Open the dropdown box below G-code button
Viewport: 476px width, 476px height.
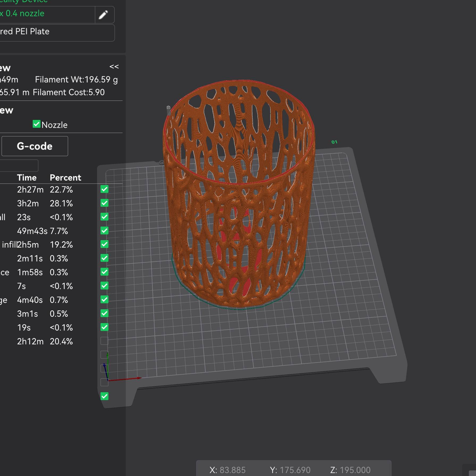[19, 165]
